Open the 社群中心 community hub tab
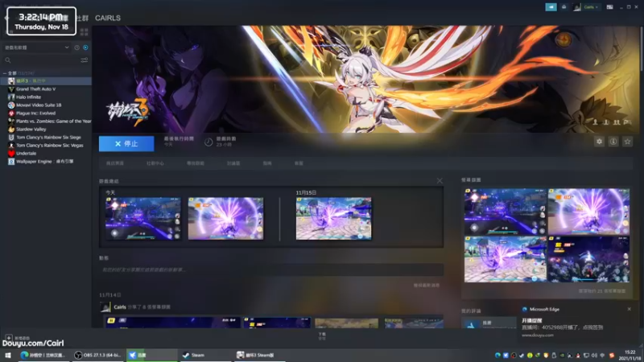Screen dimensions: 644x362 [x=155, y=163]
